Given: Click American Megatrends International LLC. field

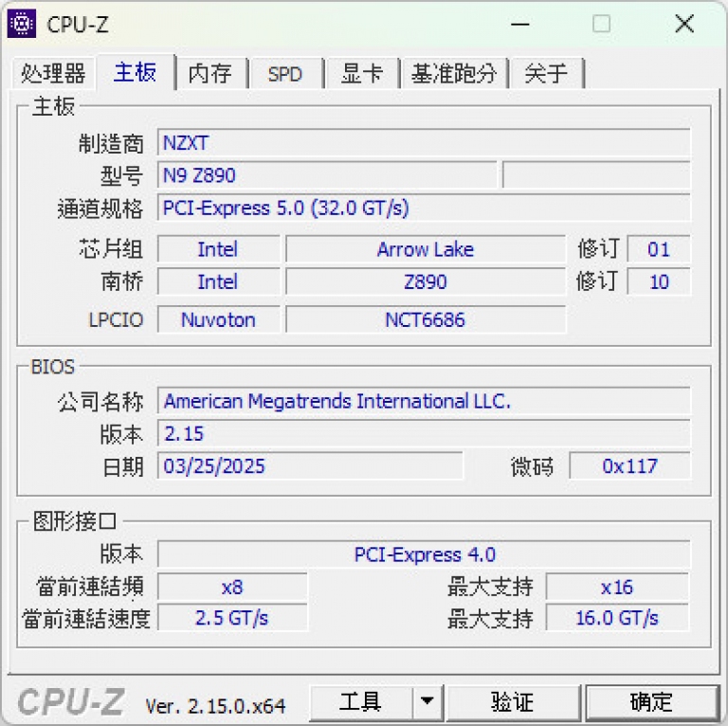Looking at the screenshot, I should [x=424, y=401].
